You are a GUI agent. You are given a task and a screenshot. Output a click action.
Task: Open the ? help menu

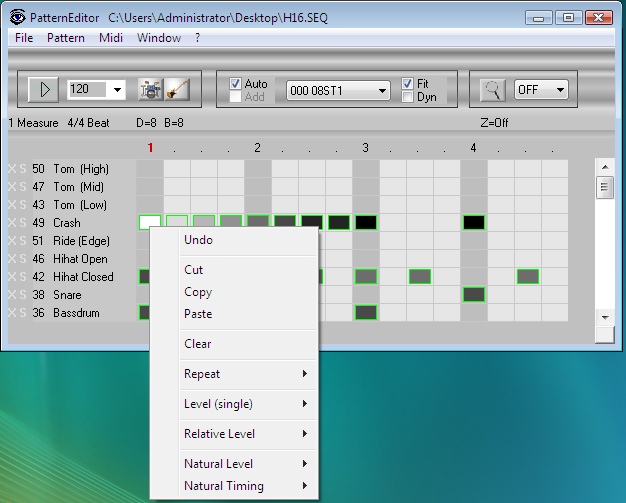click(197, 38)
